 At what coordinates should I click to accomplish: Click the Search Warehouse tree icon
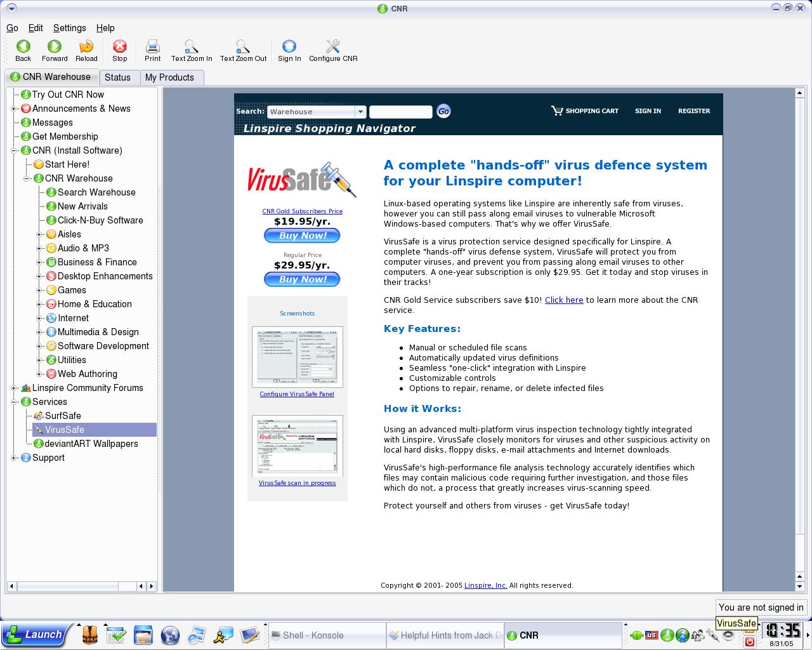pos(51,192)
